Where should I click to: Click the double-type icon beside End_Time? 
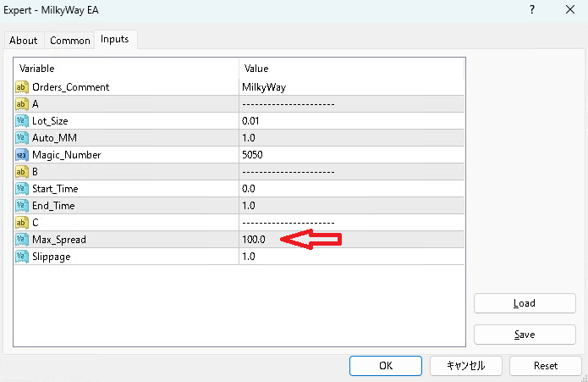tap(22, 205)
